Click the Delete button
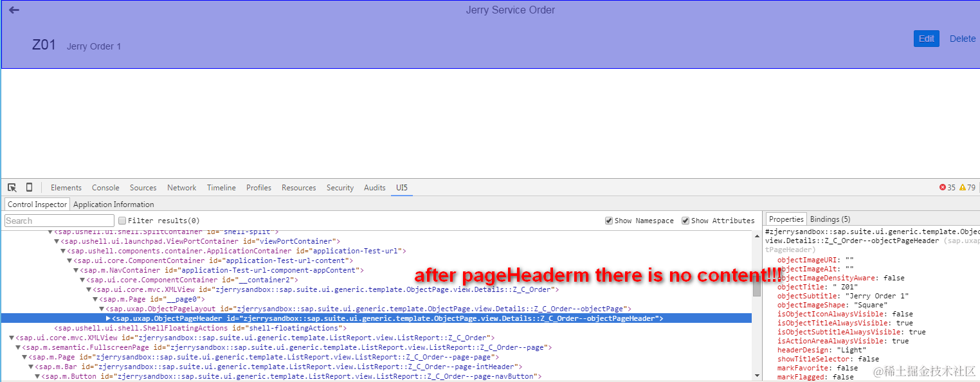The height and width of the screenshot is (382, 980). click(963, 39)
